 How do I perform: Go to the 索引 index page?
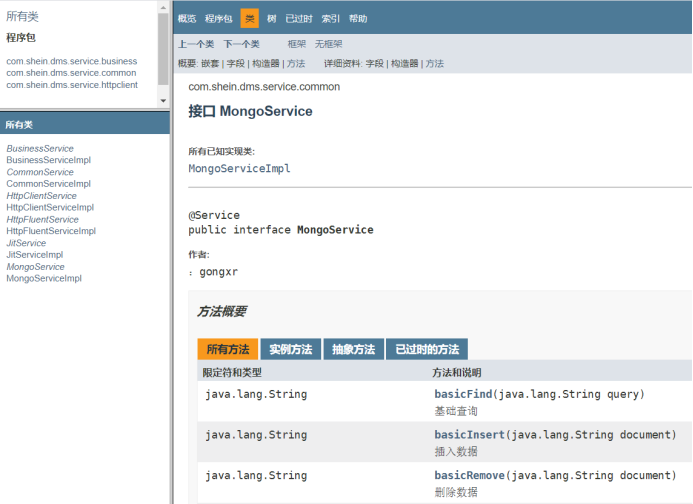click(330, 19)
